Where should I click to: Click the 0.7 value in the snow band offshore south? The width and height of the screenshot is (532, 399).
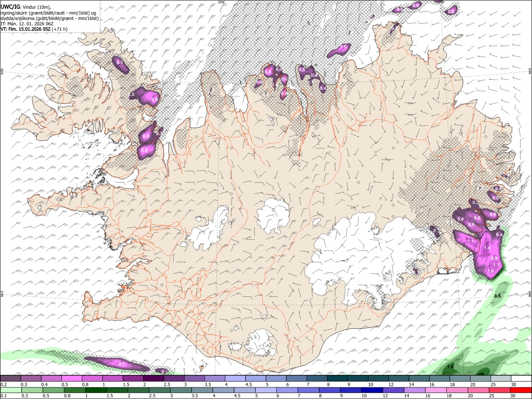[122, 364]
